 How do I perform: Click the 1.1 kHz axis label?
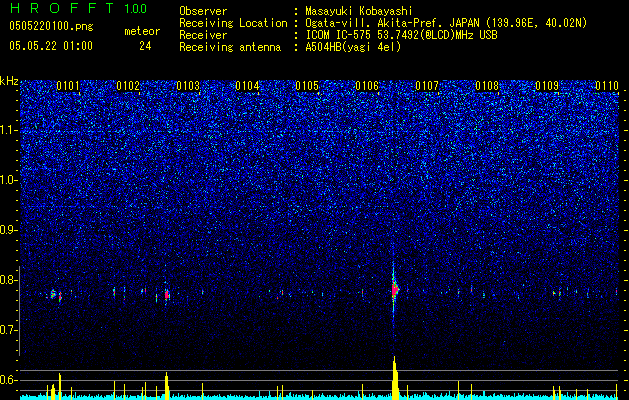click(x=9, y=130)
